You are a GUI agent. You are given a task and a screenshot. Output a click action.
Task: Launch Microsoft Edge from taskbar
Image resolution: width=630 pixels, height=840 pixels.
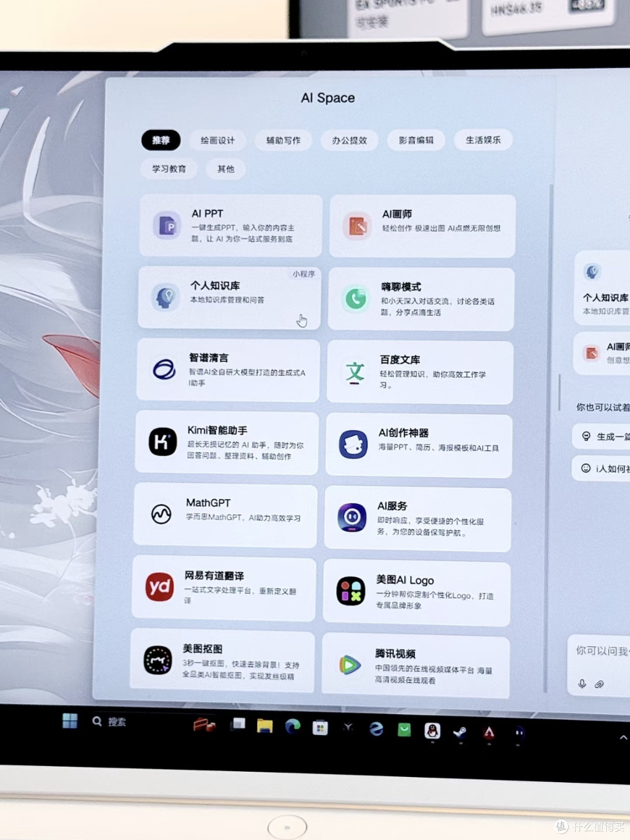293,726
